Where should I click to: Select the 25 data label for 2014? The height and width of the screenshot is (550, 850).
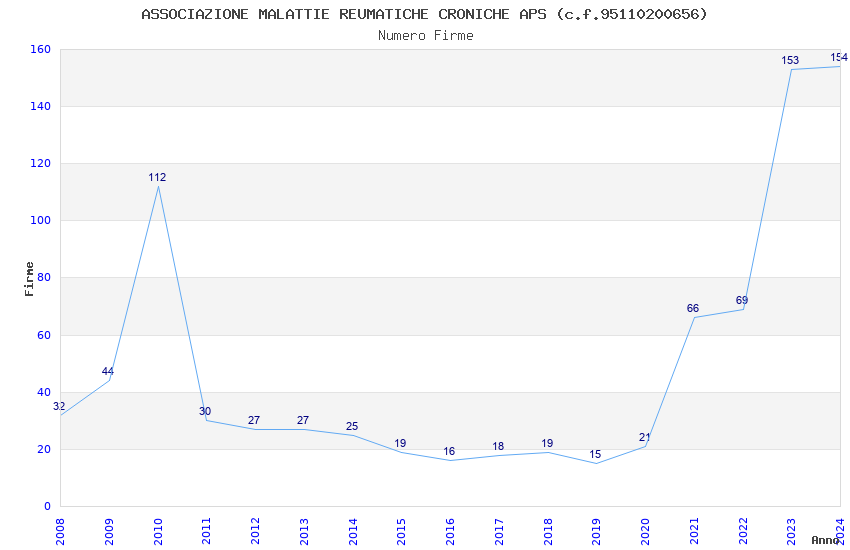coord(352,427)
